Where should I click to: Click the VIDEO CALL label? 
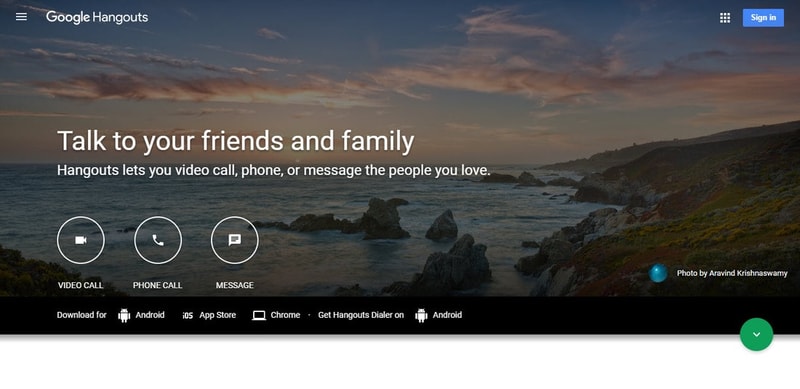[81, 285]
